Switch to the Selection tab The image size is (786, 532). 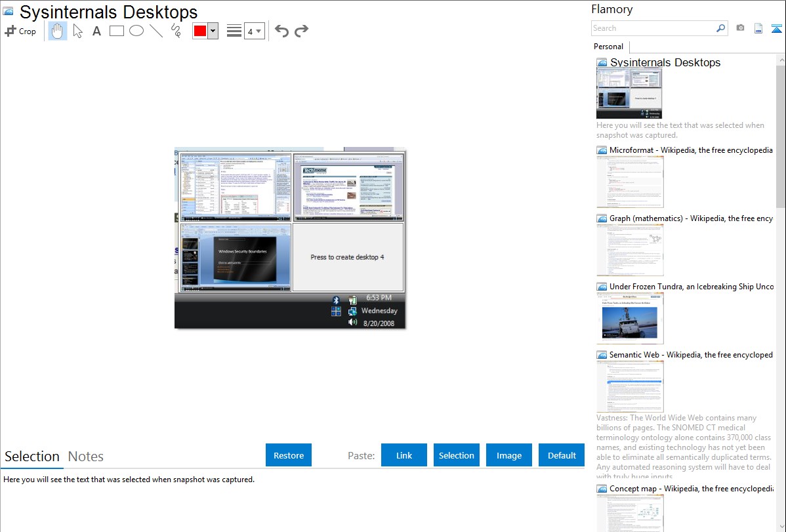click(x=32, y=457)
